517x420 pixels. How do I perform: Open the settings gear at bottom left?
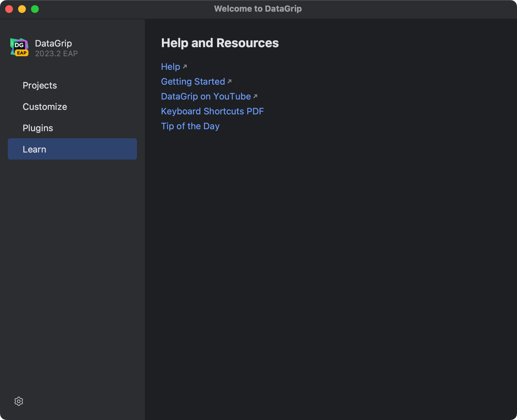click(x=19, y=401)
